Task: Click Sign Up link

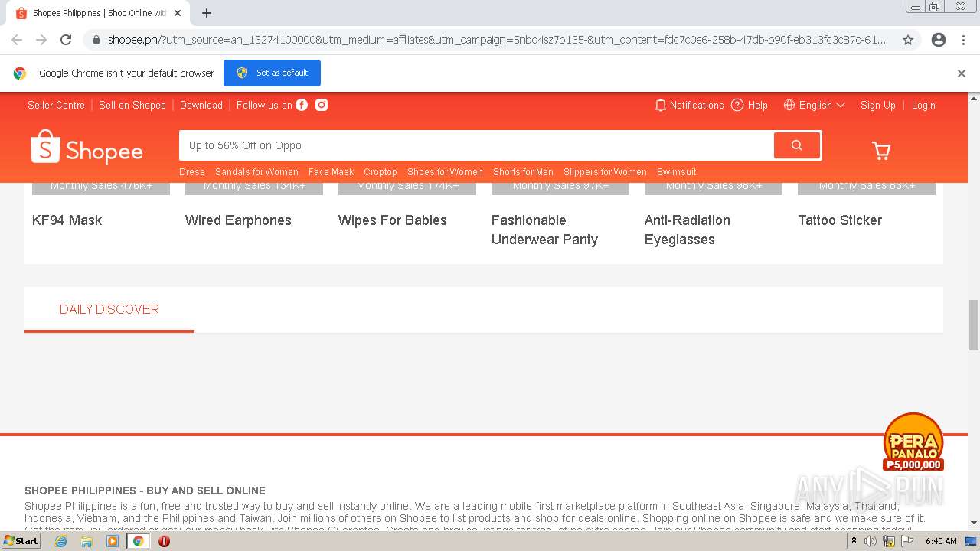Action: (x=878, y=105)
